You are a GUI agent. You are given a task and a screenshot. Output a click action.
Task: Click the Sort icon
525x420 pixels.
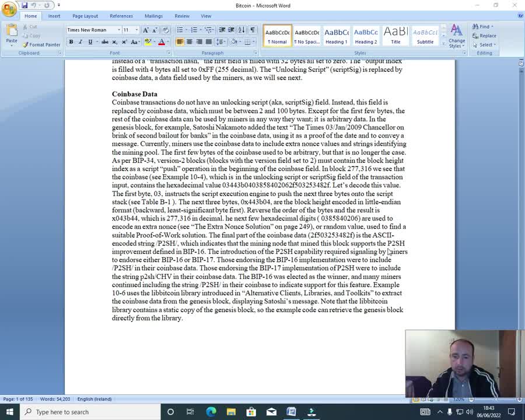pos(242,30)
